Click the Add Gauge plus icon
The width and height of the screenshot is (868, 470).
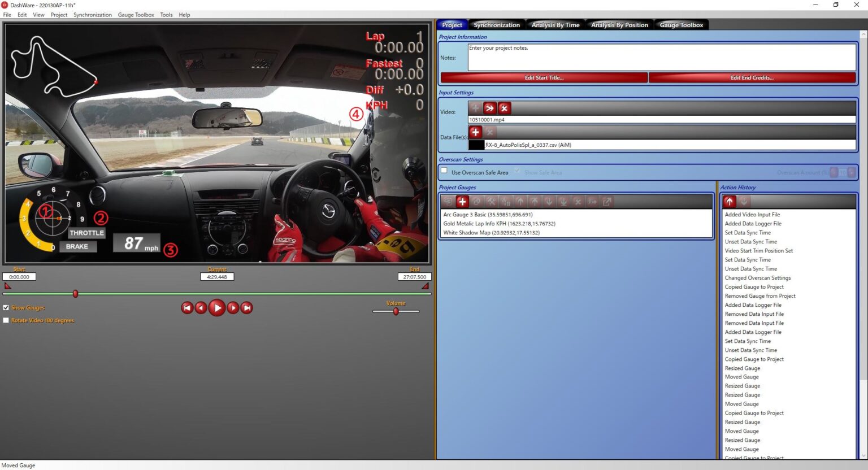[462, 201]
